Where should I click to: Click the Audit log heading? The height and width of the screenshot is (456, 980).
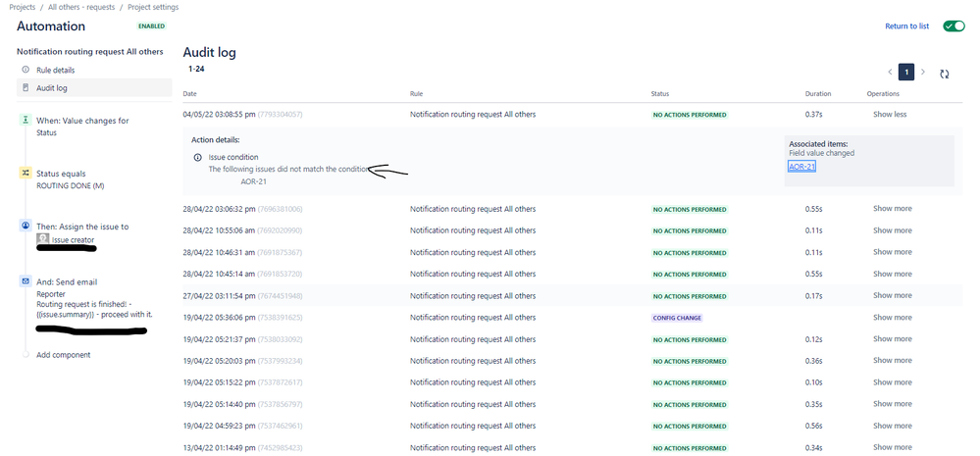209,53
